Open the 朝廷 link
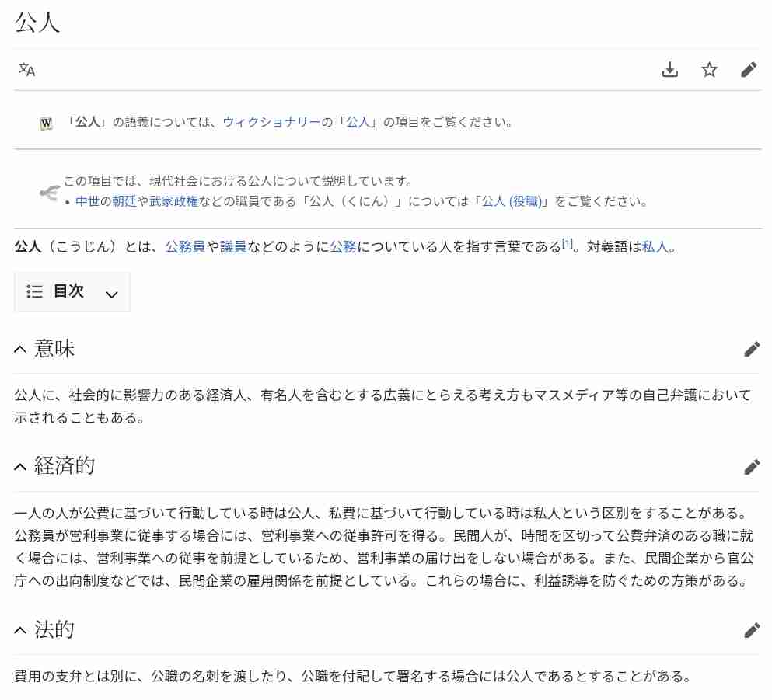772x700 pixels. pyautogui.click(x=124, y=201)
